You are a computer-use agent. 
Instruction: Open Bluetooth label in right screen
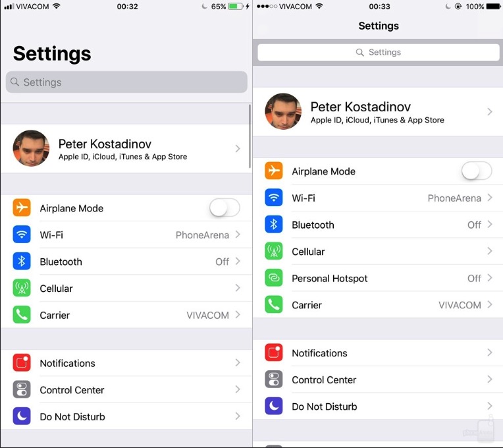coord(313,225)
